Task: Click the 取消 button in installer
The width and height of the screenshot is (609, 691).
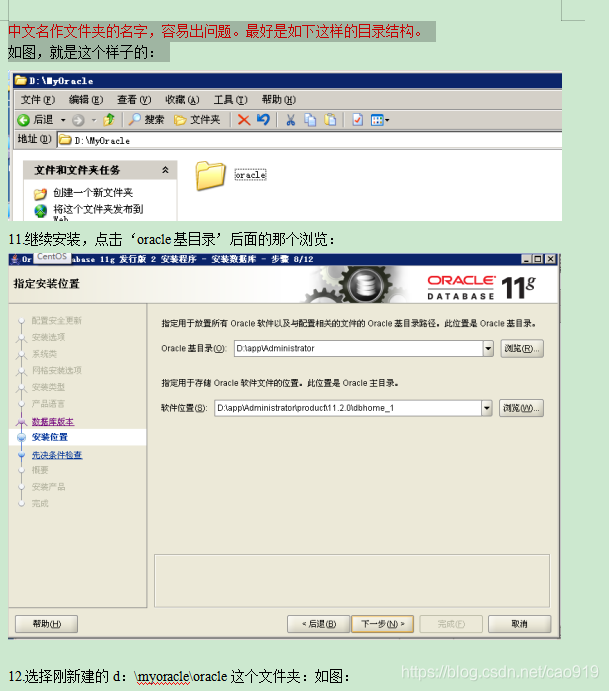Action: click(520, 624)
